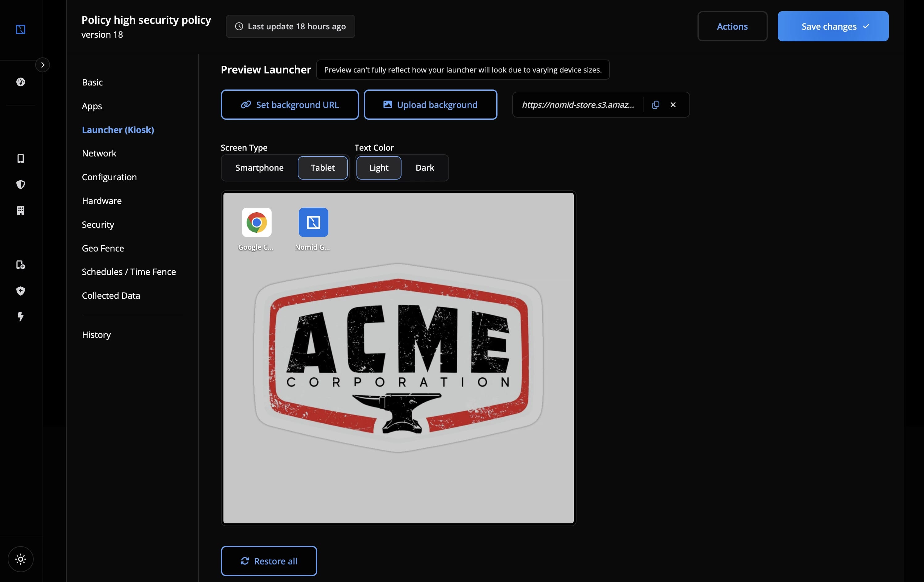Click the add-device enrollment icon
This screenshot has width=924, height=582.
click(21, 265)
